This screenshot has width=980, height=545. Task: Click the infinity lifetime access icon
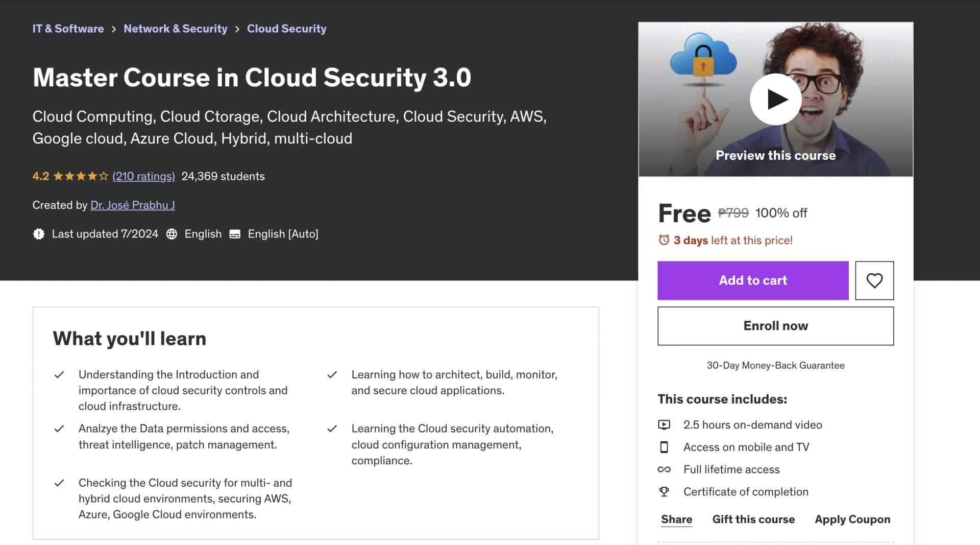coord(664,469)
